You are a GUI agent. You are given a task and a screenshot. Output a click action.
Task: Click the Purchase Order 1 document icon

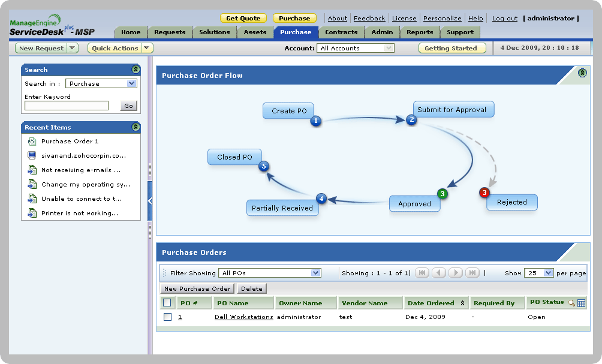coord(32,142)
